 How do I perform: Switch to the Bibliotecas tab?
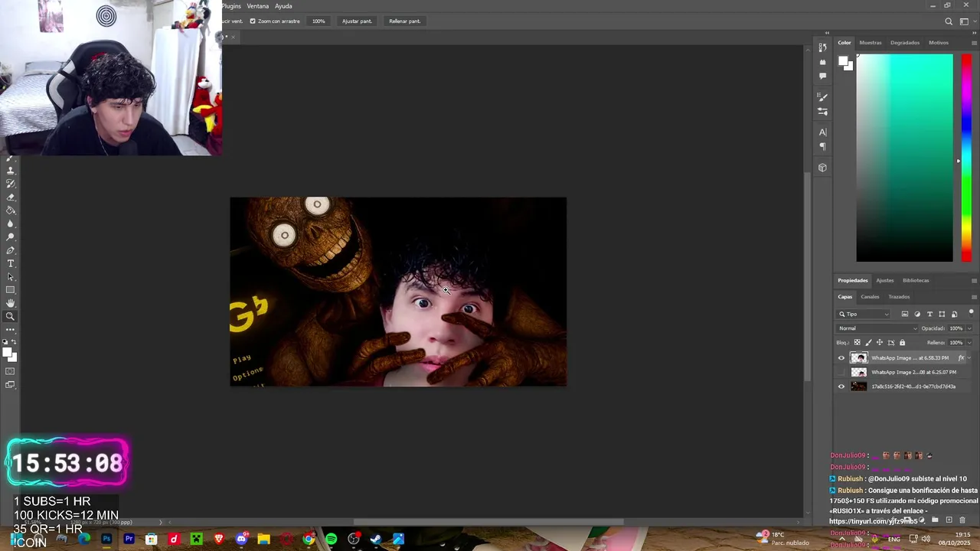click(916, 281)
